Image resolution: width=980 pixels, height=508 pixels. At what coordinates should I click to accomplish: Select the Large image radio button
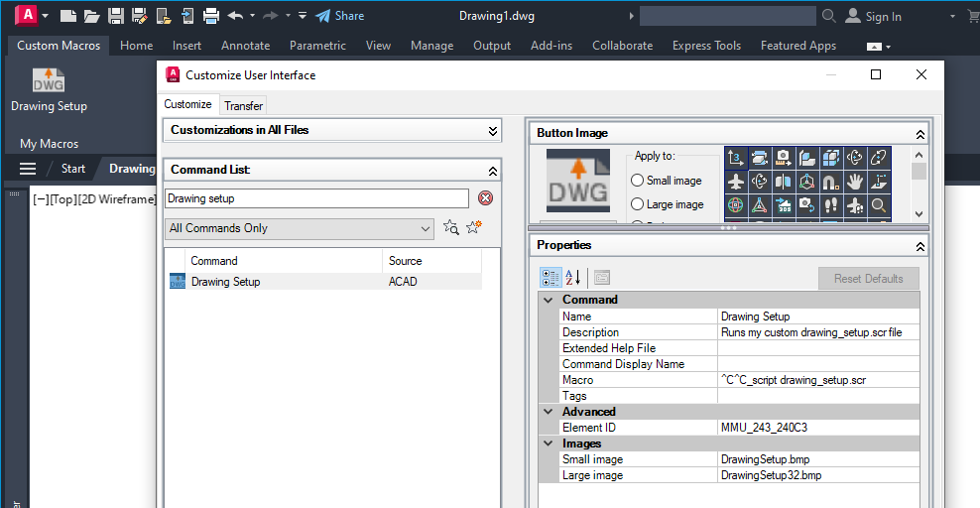click(637, 204)
